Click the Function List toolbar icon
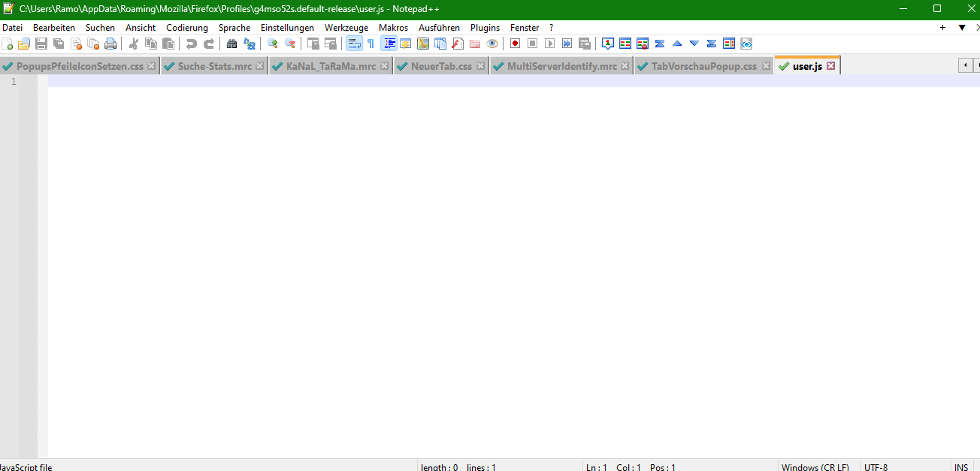 457,44
